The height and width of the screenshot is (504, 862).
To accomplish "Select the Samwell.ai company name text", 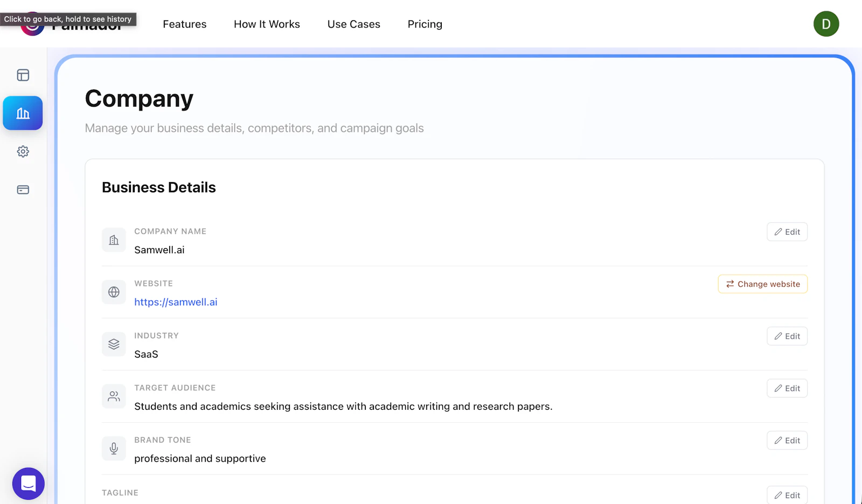I will click(159, 250).
